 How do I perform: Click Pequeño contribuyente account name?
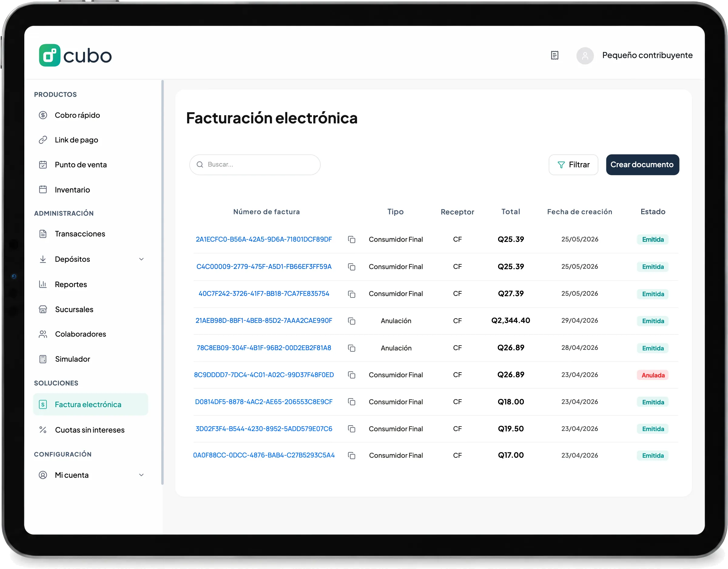click(647, 55)
